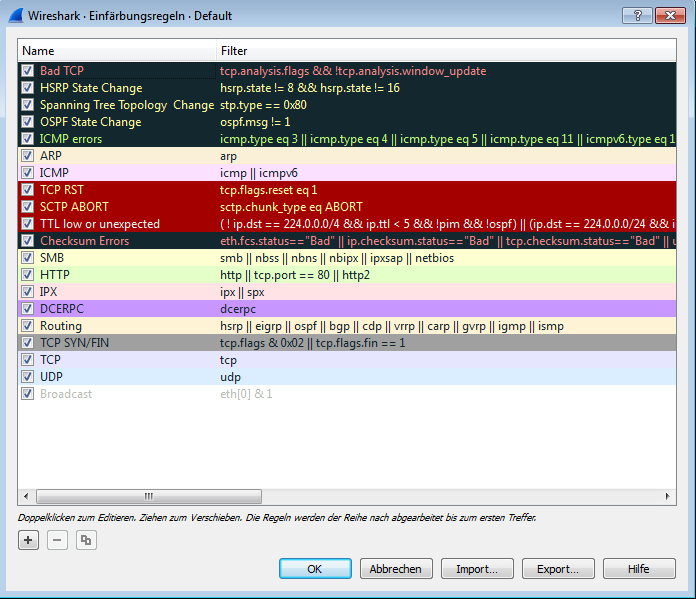Click filter 'eth[0] & 1'
The width and height of the screenshot is (696, 599).
tap(246, 394)
